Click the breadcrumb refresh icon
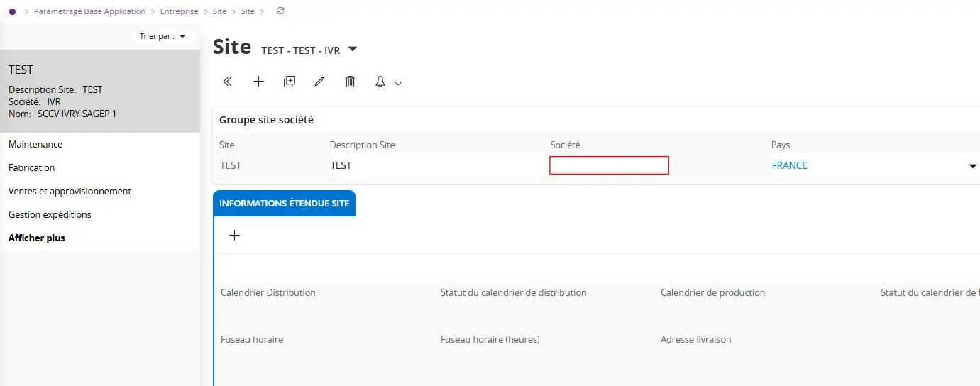This screenshot has height=386, width=980. (280, 11)
